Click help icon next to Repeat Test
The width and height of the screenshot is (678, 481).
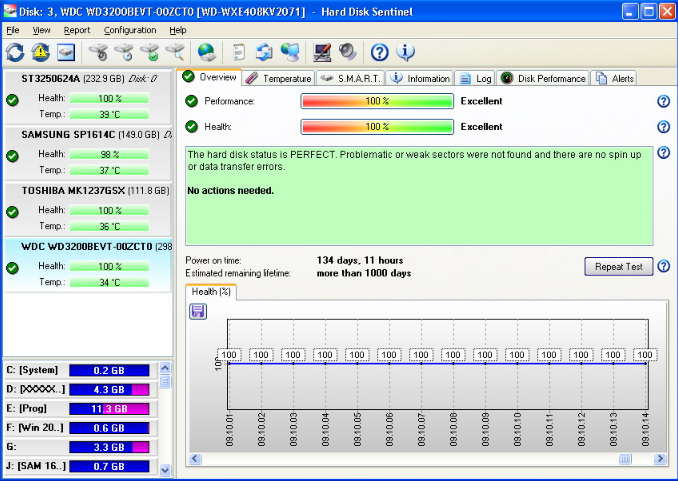coord(663,266)
